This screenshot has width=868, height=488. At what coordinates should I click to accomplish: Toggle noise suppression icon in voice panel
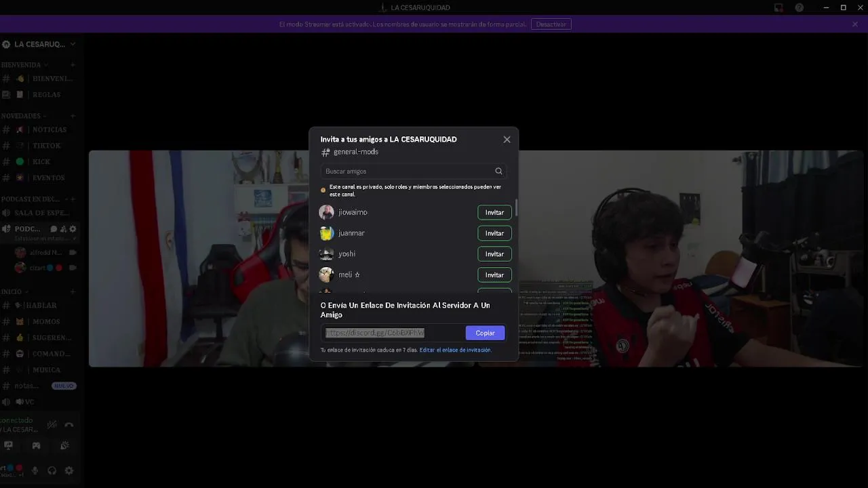[x=52, y=425]
